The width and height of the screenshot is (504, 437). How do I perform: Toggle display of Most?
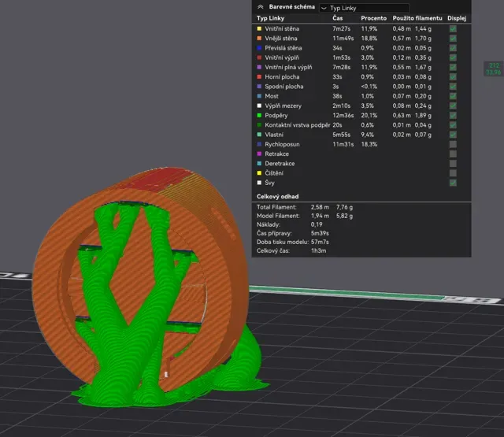[453, 96]
